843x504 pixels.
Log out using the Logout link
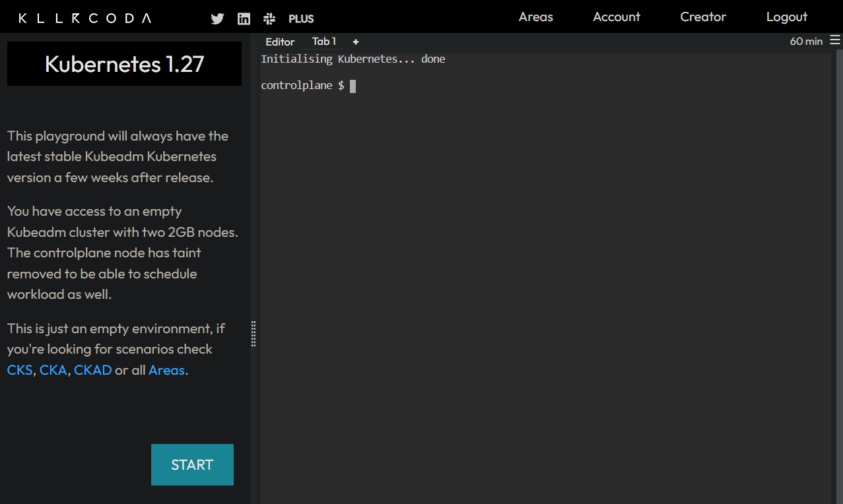point(786,17)
